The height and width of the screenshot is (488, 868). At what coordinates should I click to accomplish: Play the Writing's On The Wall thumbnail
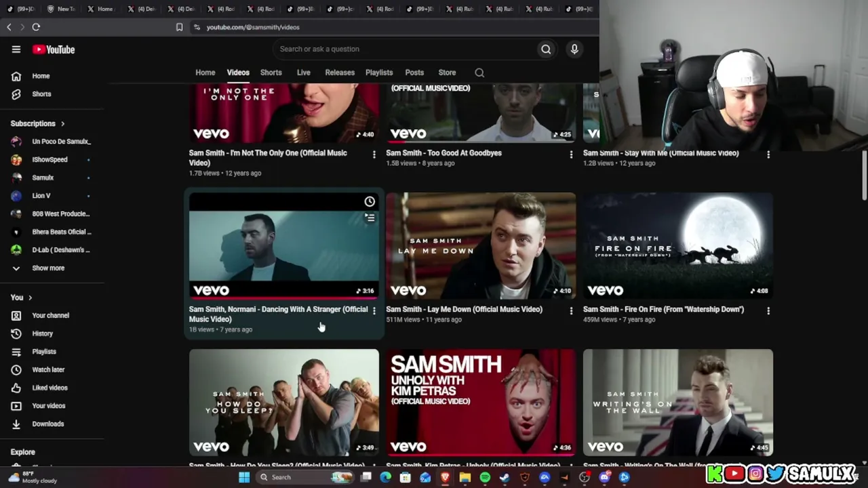[x=678, y=403]
